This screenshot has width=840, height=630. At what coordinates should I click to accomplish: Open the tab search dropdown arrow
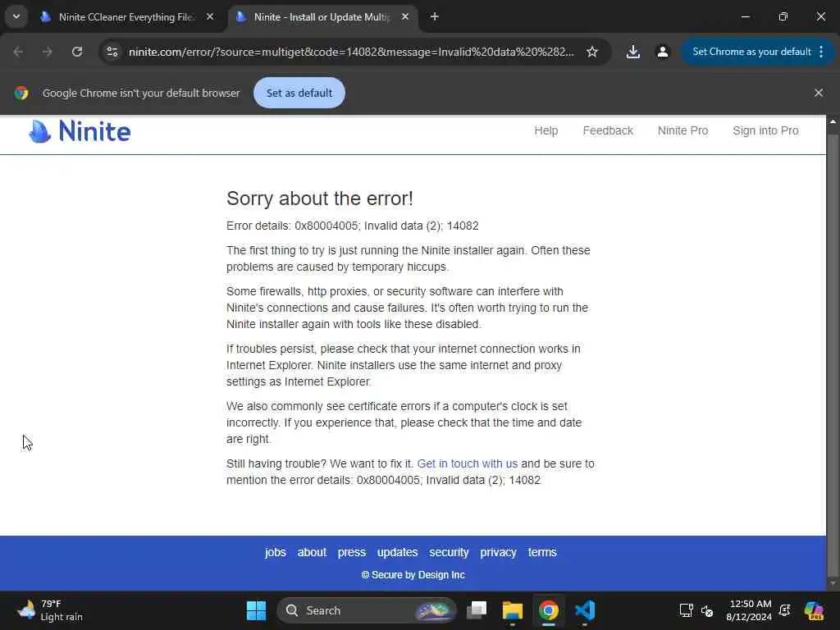[16, 16]
